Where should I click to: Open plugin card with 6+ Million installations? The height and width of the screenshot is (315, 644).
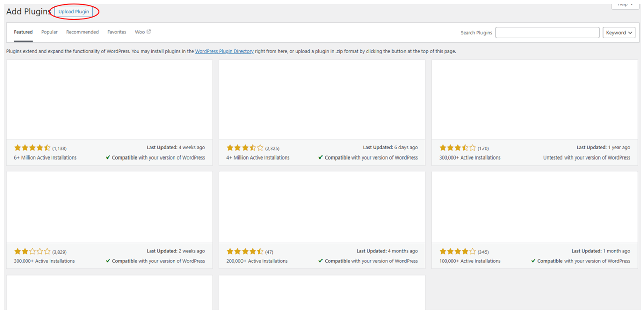coord(109,100)
